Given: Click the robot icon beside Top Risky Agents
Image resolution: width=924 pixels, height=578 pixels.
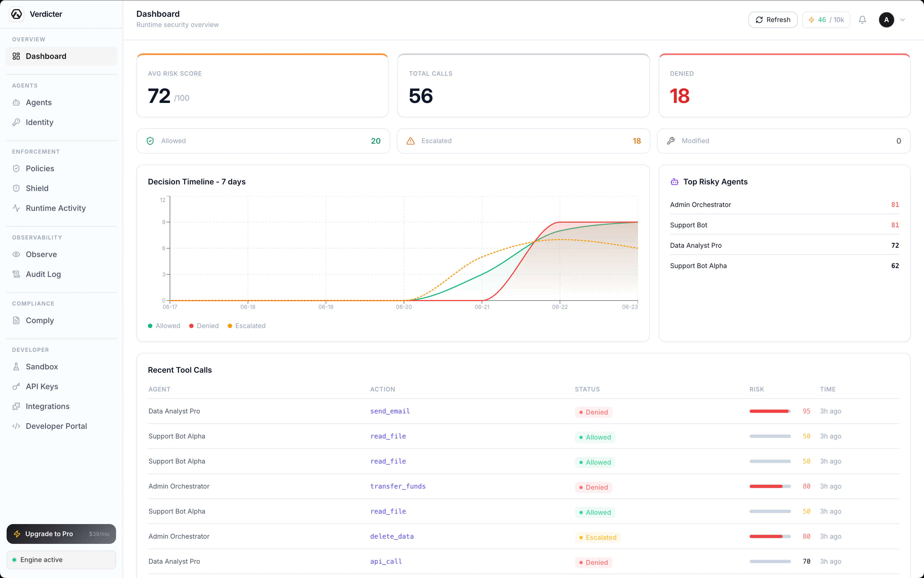Looking at the screenshot, I should 675,182.
